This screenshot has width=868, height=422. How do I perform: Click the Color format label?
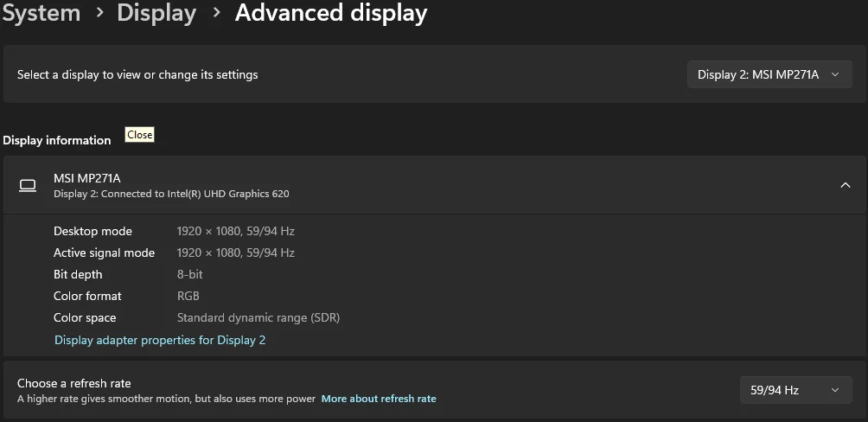(87, 296)
